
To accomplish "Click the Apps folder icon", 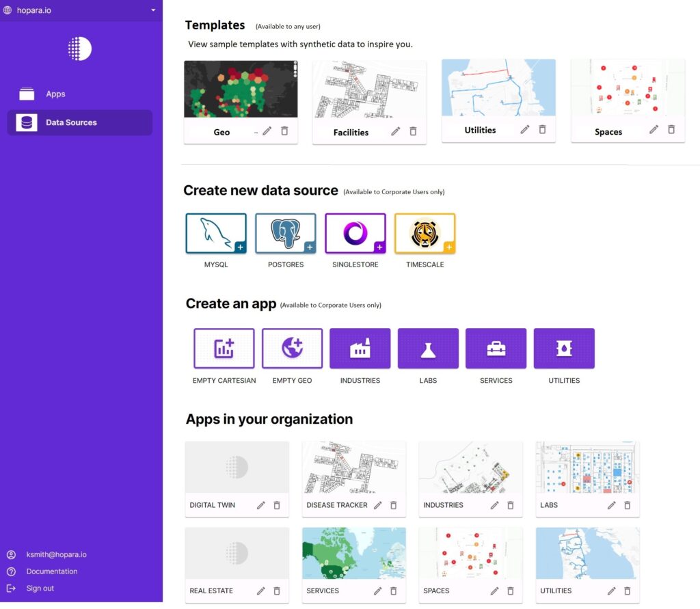I will 27,94.
